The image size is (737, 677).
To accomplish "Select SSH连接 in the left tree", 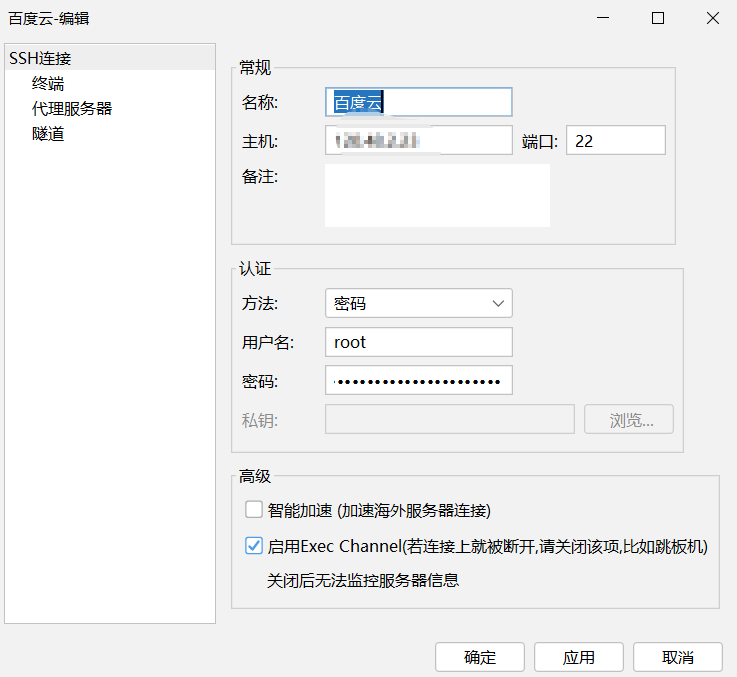I will pyautogui.click(x=110, y=58).
